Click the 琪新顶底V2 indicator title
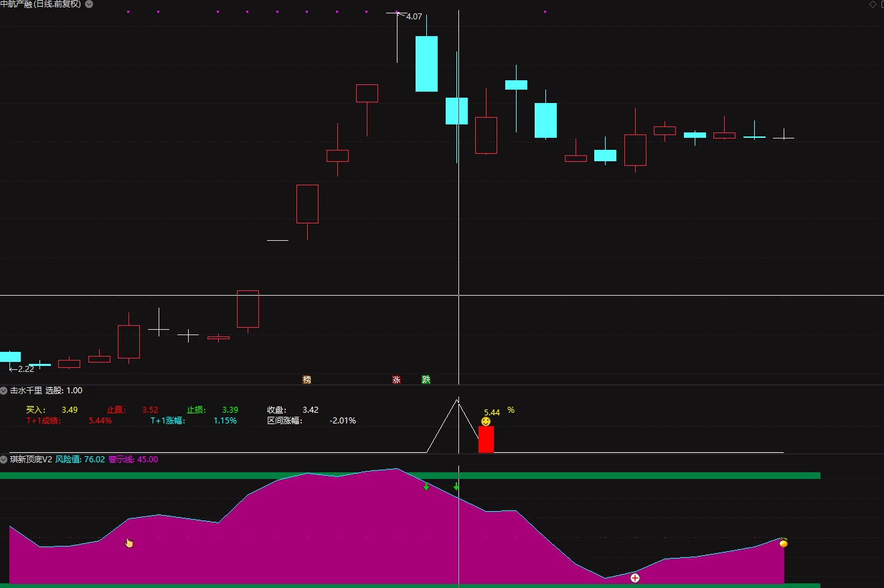 point(31,460)
